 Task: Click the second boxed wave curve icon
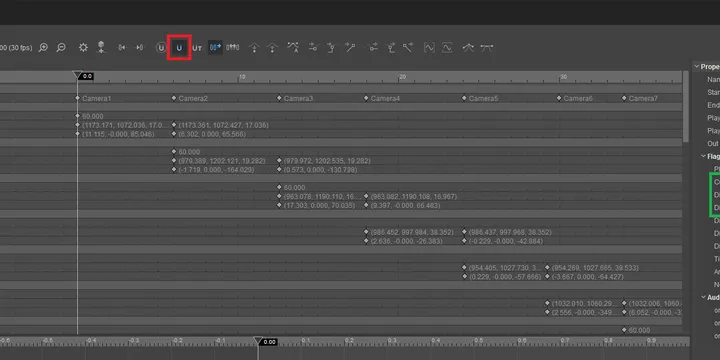click(x=447, y=47)
